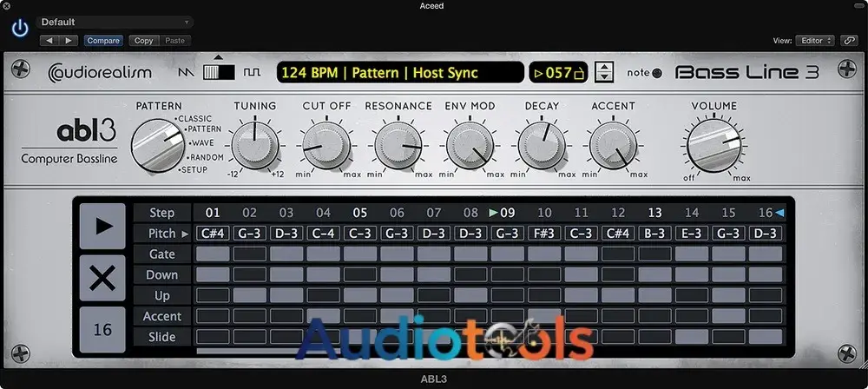Viewport: 868px width, 389px height.
Task: Click the blue marker at step 16
Action: click(x=779, y=213)
